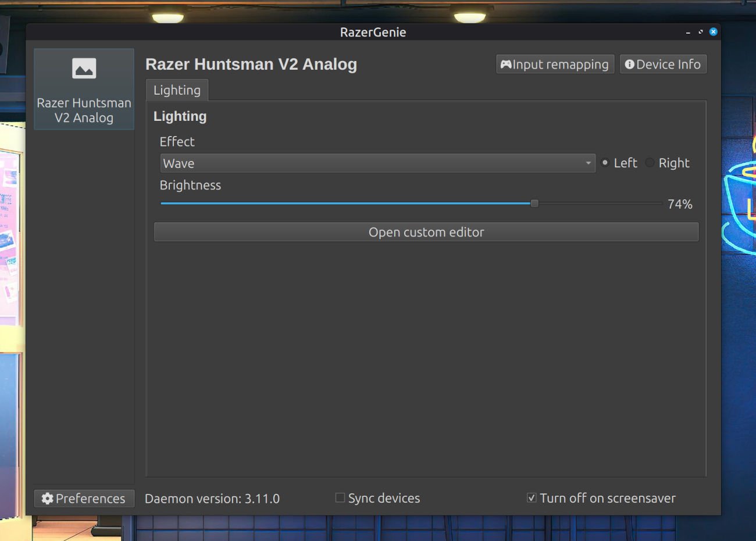Click the dropdown arrow on the Effect selector
This screenshot has width=756, height=541.
point(588,163)
